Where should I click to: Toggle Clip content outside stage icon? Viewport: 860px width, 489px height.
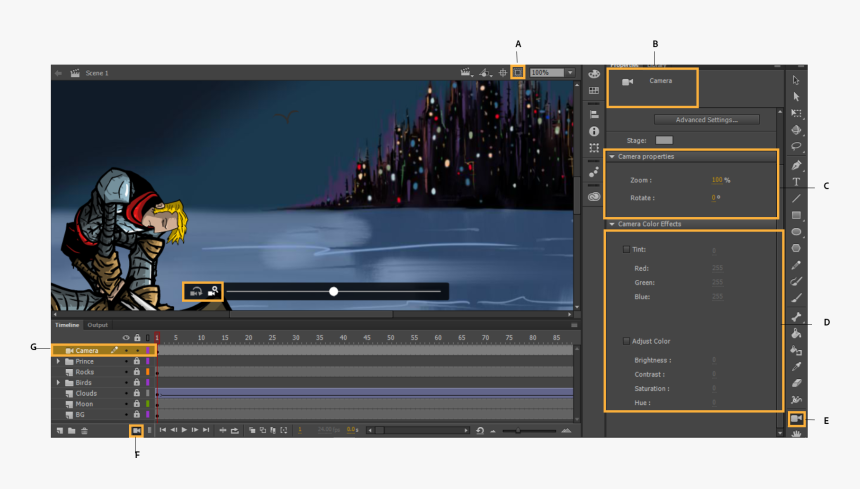point(518,72)
